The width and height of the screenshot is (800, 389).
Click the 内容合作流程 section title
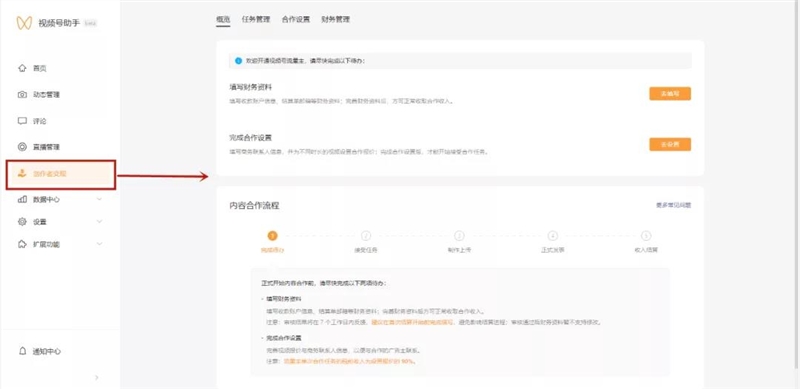tap(254, 206)
